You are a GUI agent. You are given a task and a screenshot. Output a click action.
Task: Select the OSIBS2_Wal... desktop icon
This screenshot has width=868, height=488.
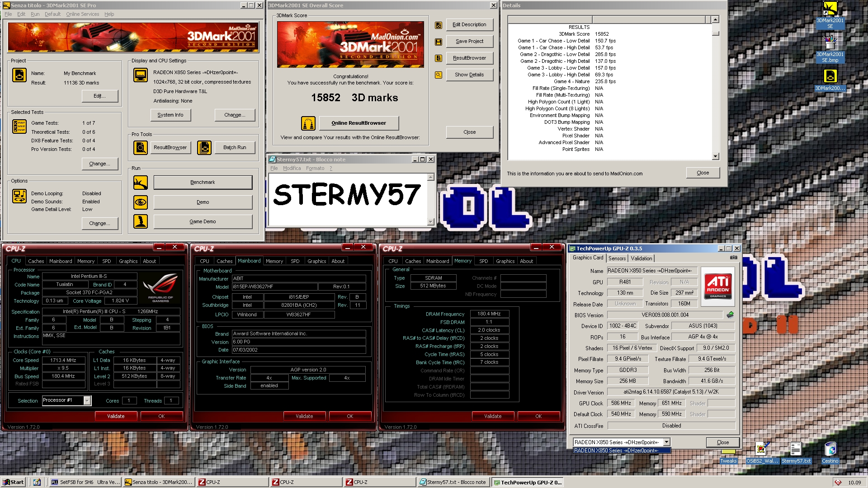[762, 453]
